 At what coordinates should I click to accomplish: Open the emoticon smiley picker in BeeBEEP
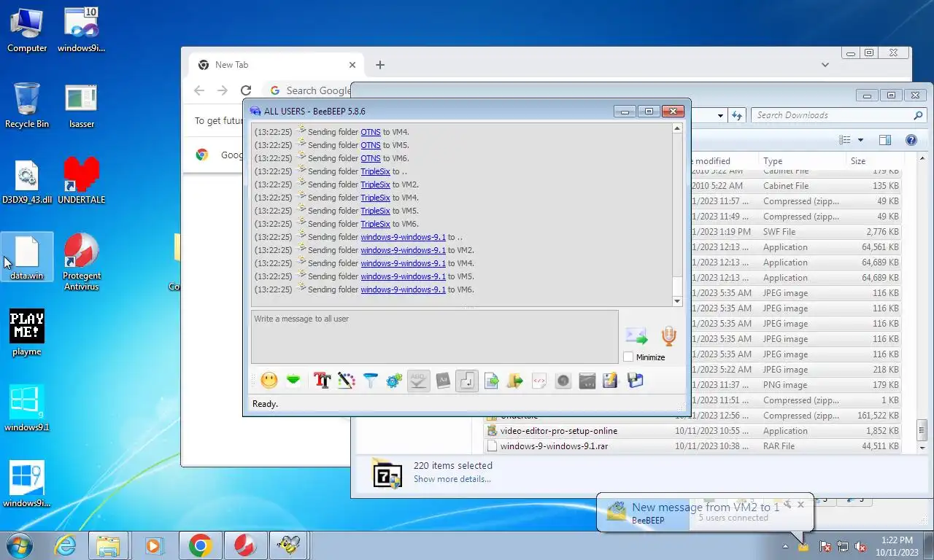coord(269,380)
